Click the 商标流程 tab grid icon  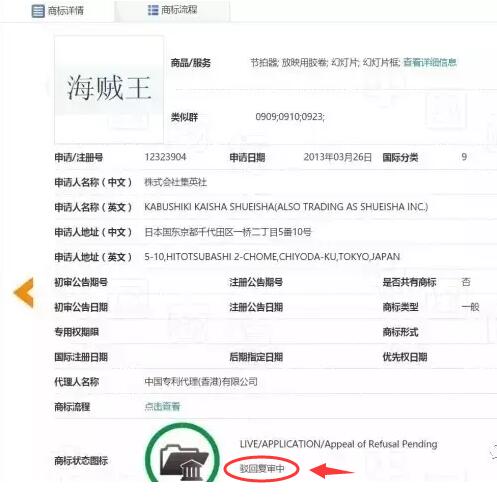153,10
